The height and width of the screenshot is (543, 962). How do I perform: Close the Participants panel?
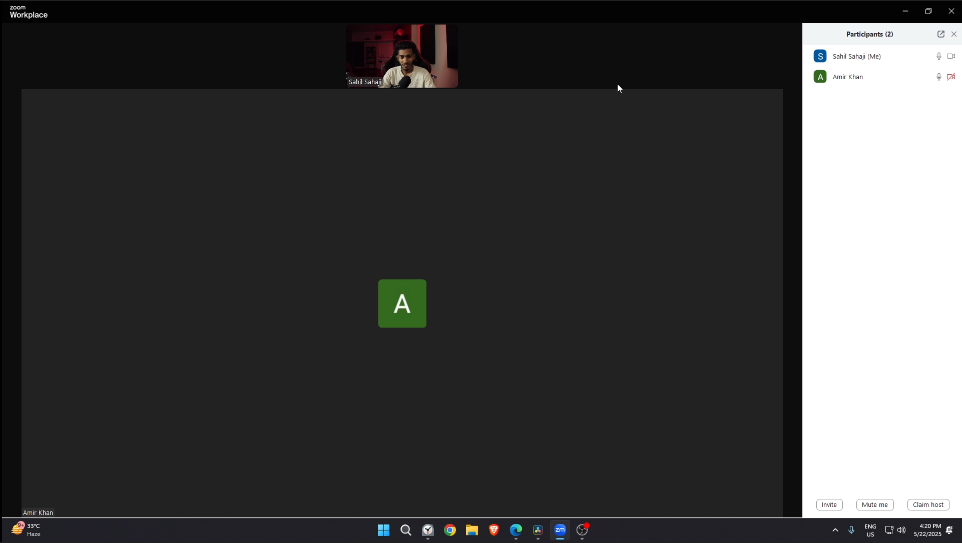953,34
